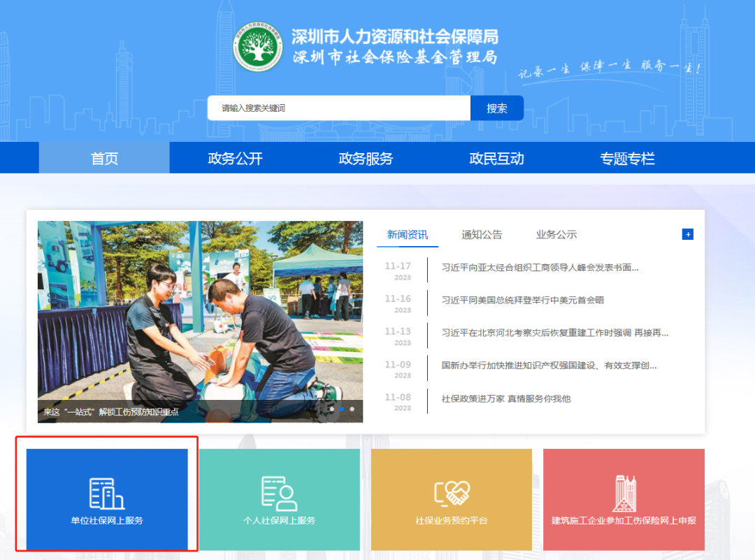Click the green tree logo emblem
755x560 pixels.
pyautogui.click(x=257, y=47)
